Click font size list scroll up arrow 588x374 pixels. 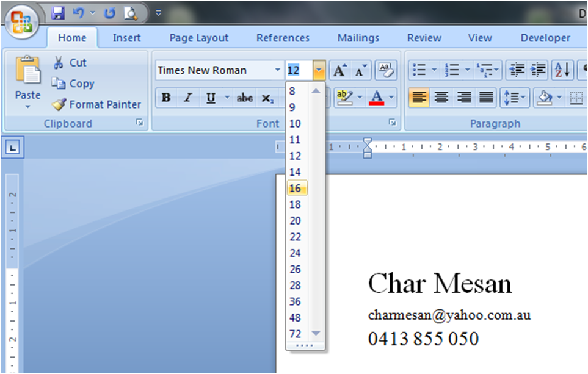click(316, 91)
